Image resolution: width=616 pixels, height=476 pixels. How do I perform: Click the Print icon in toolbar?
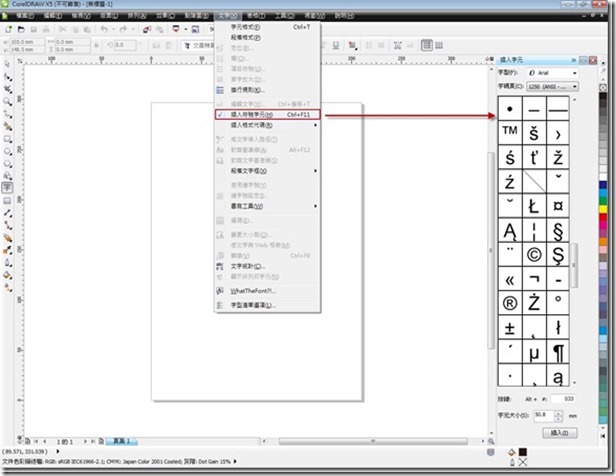(46, 29)
